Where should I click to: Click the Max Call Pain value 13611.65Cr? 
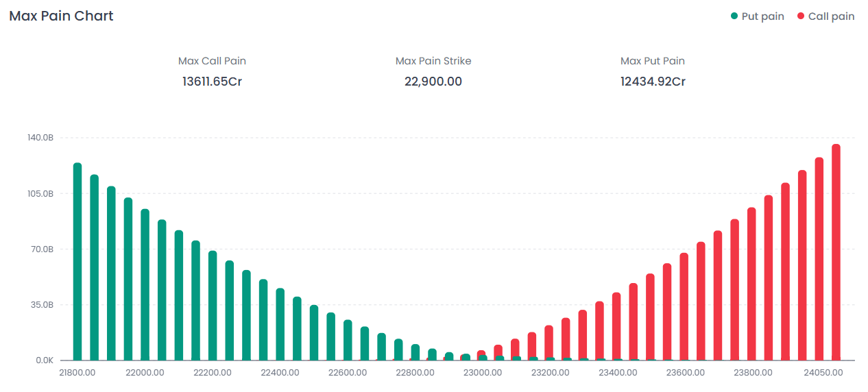(x=212, y=82)
